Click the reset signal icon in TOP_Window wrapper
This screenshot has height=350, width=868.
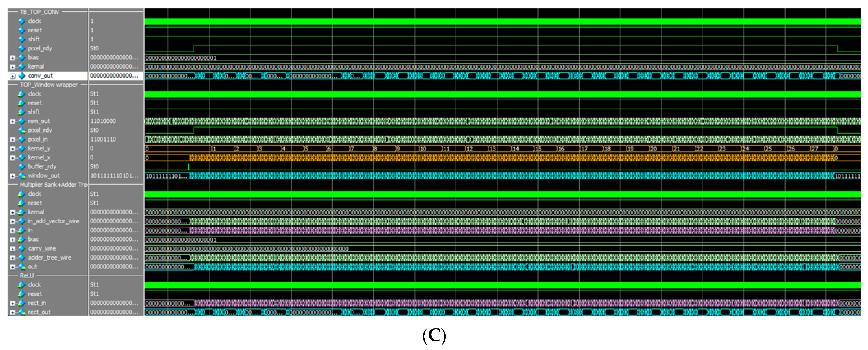tap(22, 103)
